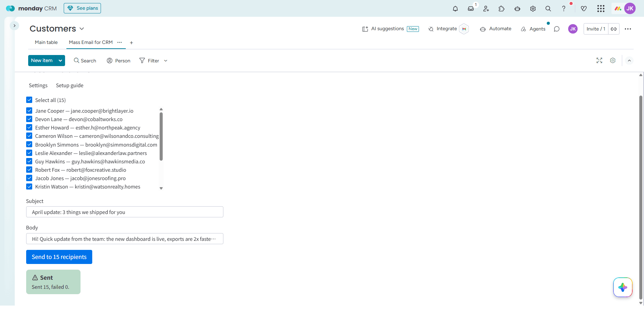This screenshot has width=644, height=322.
Task: Open the Integrate option
Action: pos(443,29)
